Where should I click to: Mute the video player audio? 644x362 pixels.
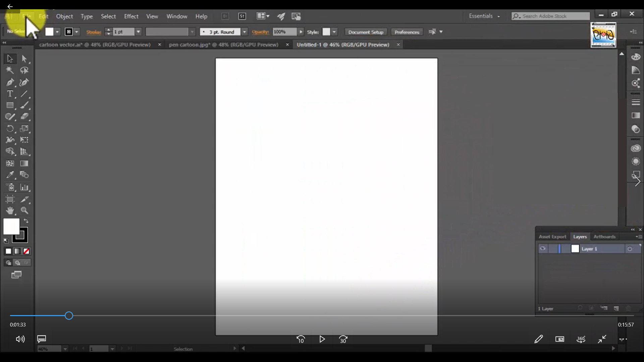20,339
